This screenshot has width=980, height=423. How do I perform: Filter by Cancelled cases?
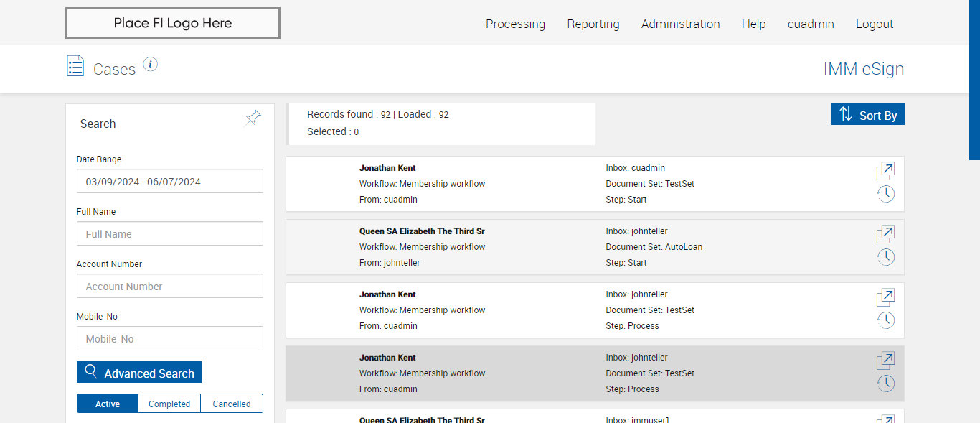point(232,404)
